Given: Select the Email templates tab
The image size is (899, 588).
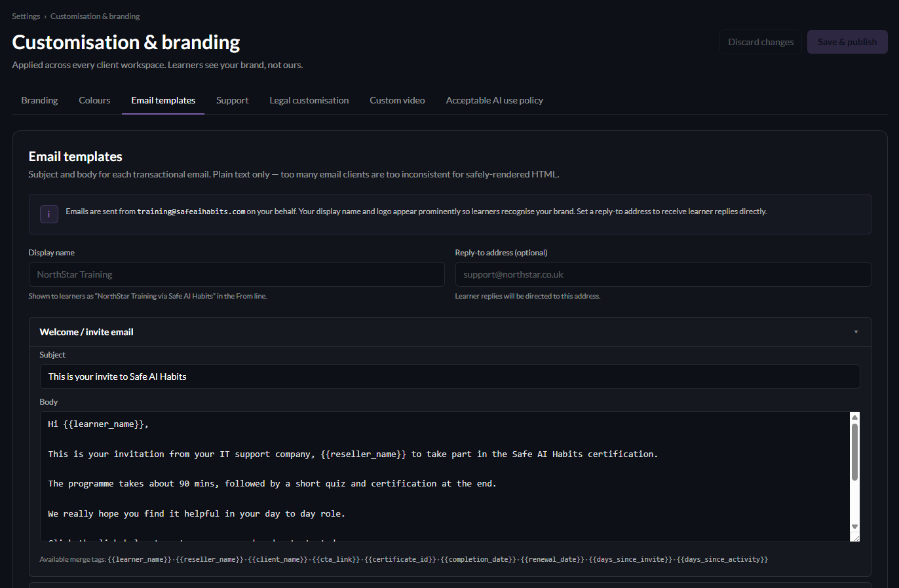Looking at the screenshot, I should click(x=163, y=100).
